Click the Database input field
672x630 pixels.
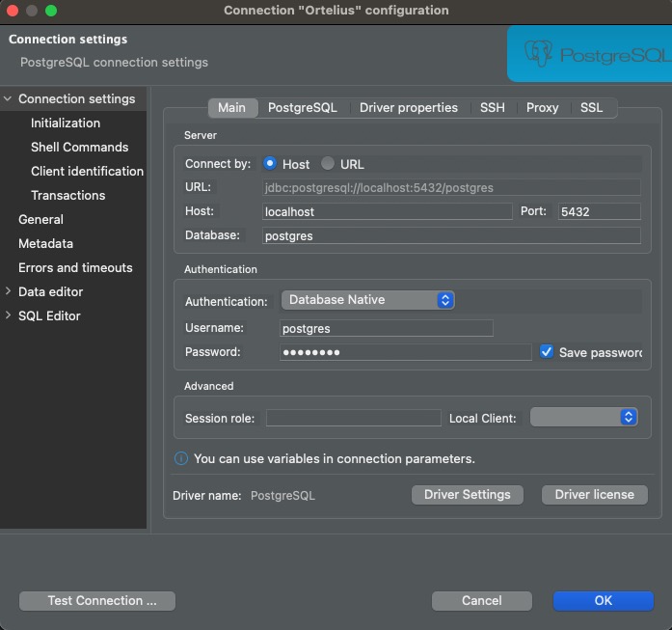click(x=451, y=235)
